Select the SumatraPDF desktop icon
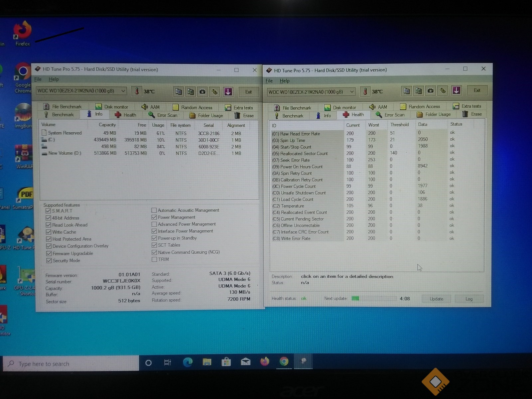 tap(23, 198)
